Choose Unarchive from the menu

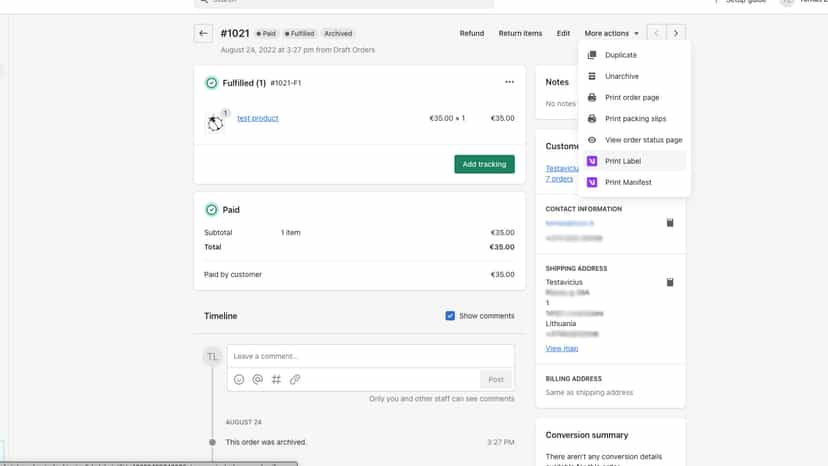coord(634,76)
